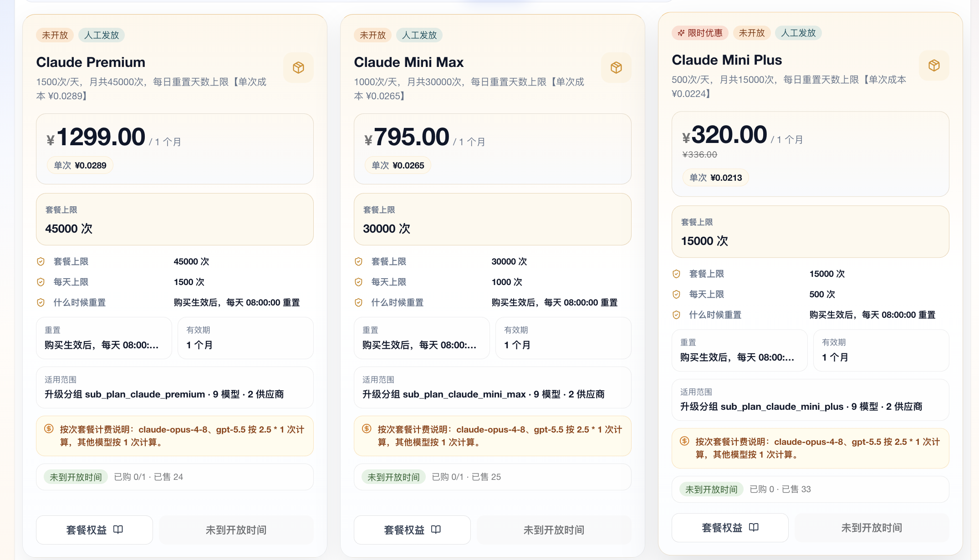
Task: Click the ¥795.00 price
Action: point(407,137)
